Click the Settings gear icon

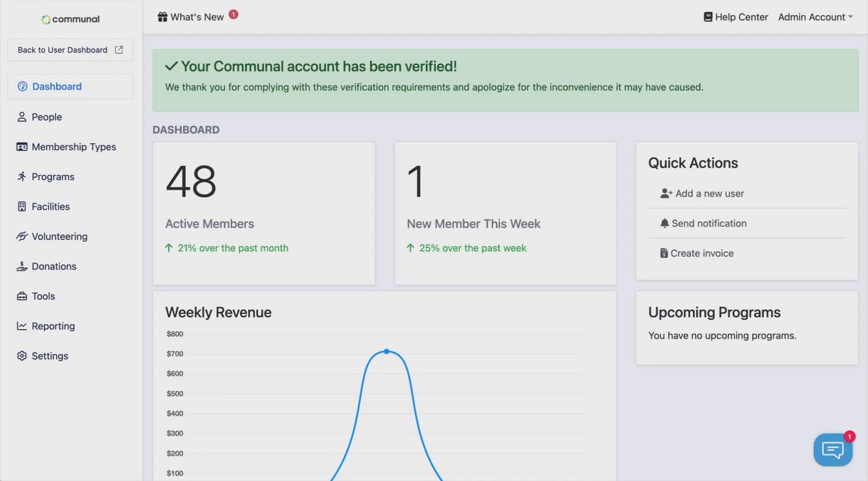pyautogui.click(x=22, y=356)
